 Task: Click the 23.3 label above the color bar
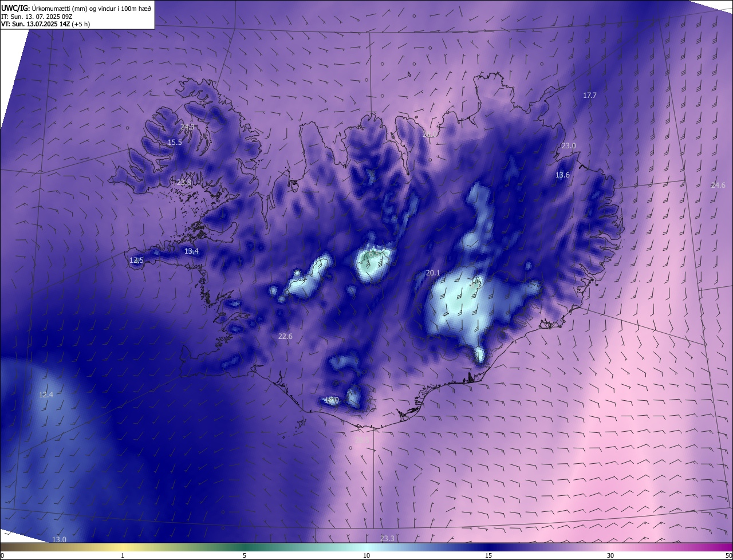tap(387, 538)
